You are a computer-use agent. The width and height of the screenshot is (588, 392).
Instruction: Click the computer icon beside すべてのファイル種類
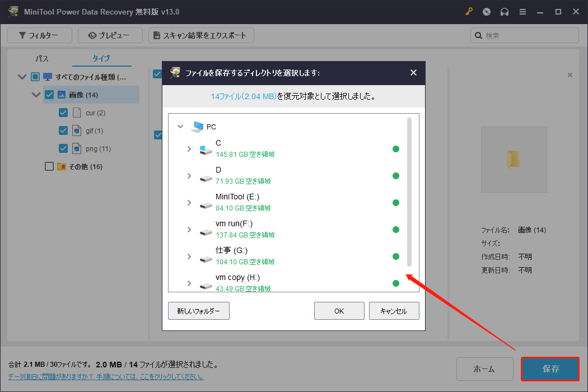click(x=48, y=77)
